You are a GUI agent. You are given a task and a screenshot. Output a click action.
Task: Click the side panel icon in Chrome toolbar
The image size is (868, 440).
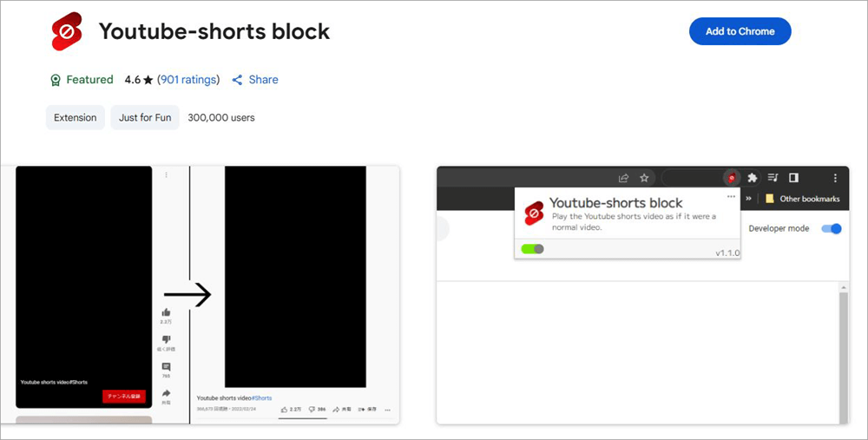click(793, 178)
